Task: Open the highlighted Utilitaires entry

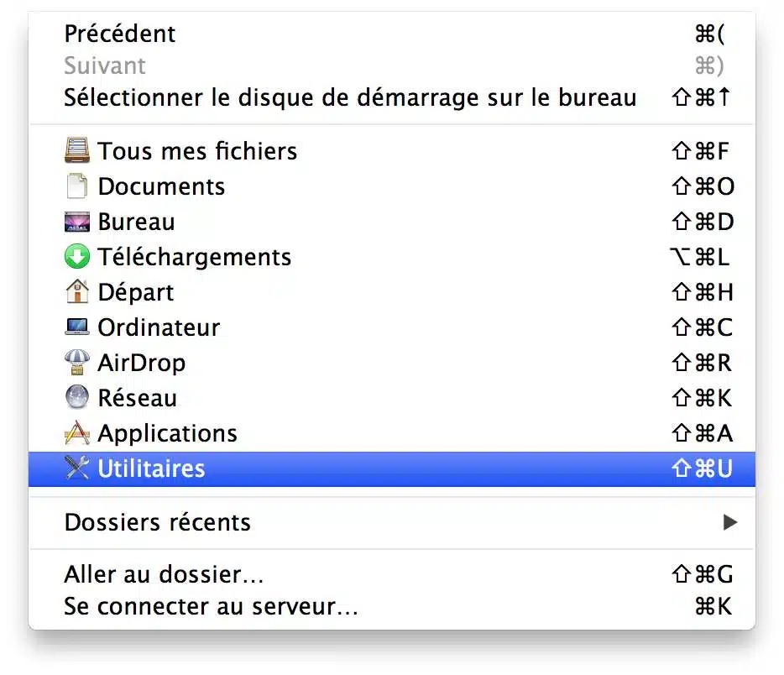Action: tap(392, 468)
